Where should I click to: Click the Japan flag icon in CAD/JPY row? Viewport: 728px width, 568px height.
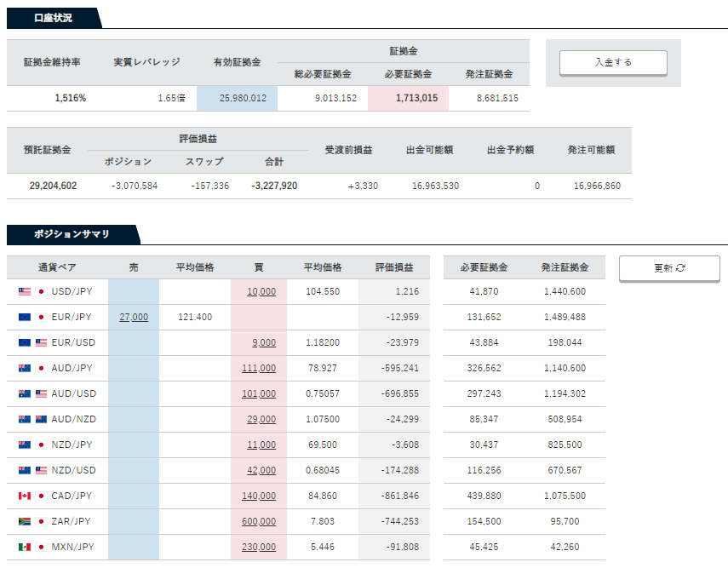coord(42,496)
